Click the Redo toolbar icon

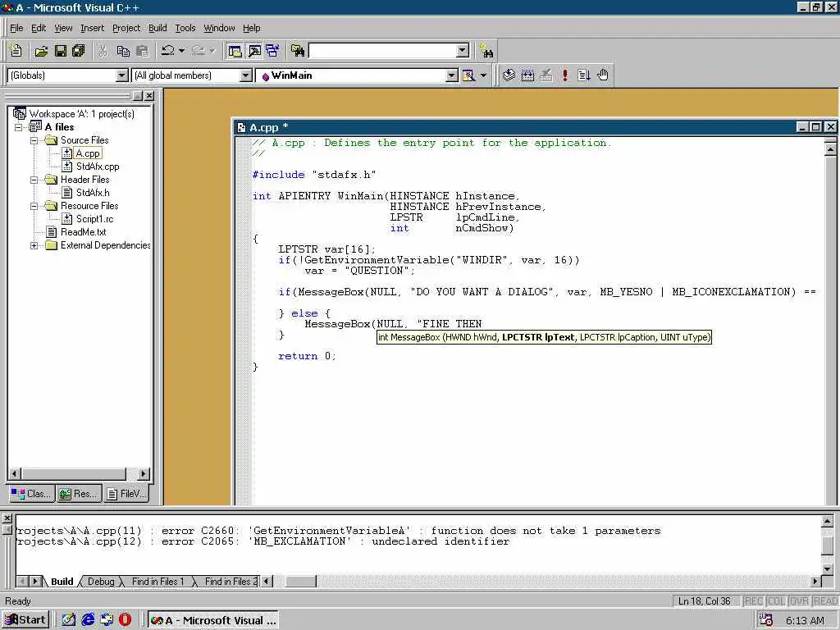(199, 51)
